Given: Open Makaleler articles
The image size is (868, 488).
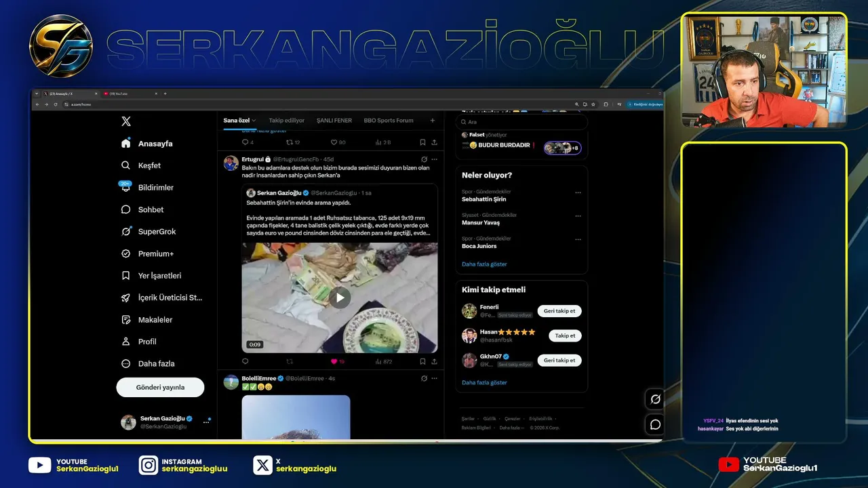Looking at the screenshot, I should tap(146, 320).
